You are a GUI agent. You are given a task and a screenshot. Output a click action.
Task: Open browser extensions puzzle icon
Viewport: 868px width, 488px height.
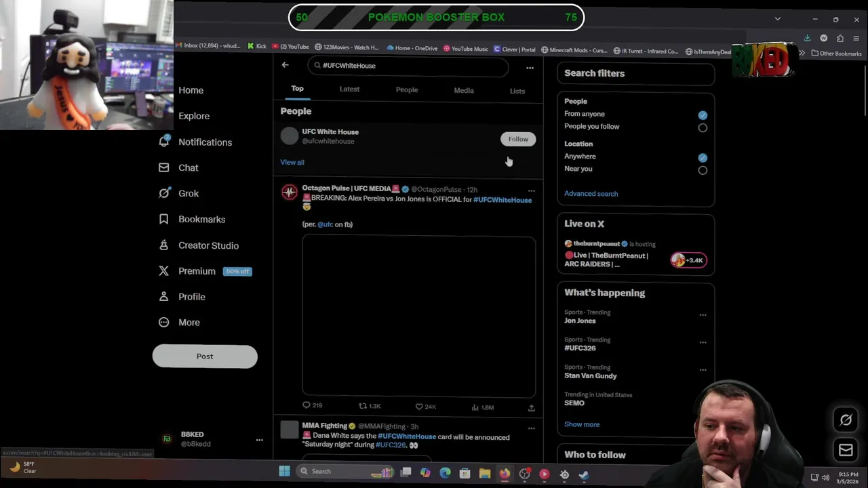point(840,39)
